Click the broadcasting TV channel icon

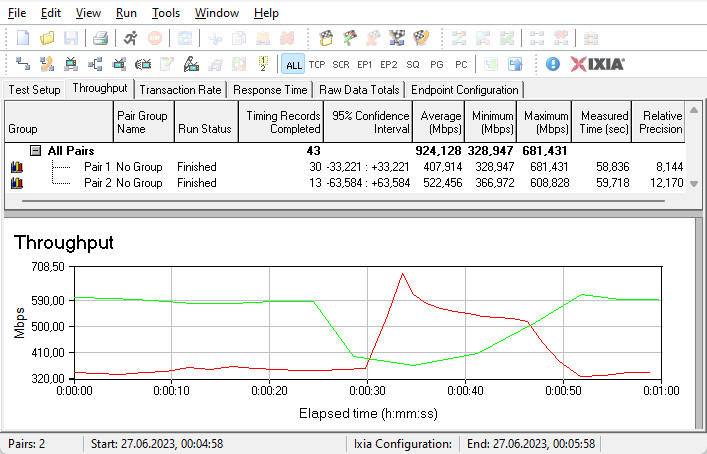[x=143, y=64]
